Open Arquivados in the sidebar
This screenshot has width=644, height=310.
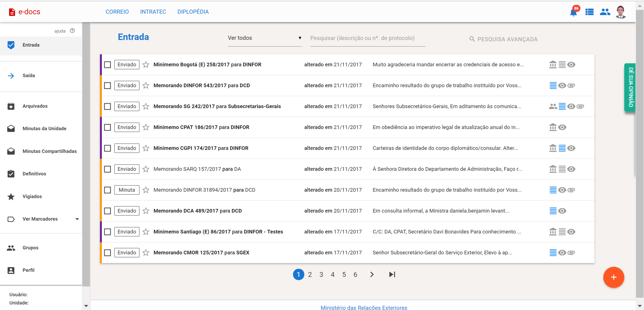35,106
